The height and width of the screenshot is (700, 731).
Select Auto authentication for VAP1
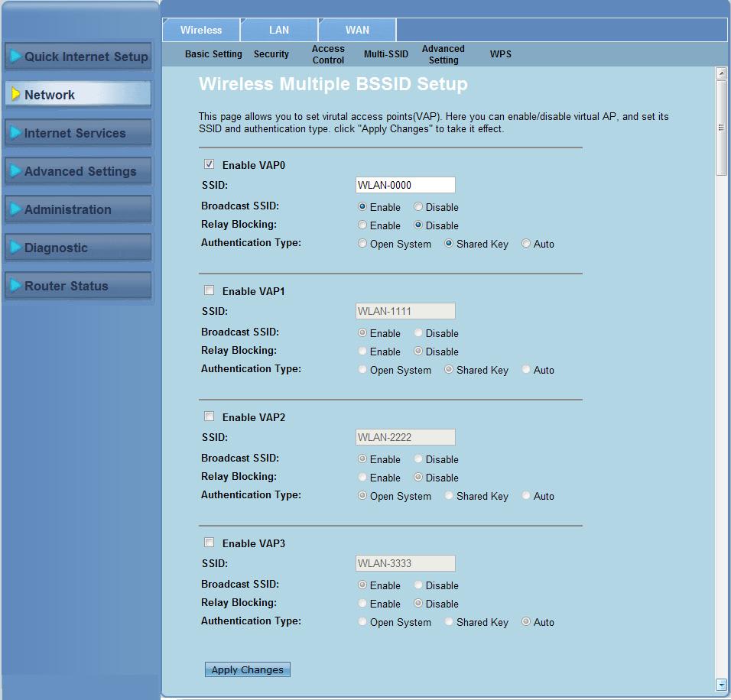click(x=526, y=370)
